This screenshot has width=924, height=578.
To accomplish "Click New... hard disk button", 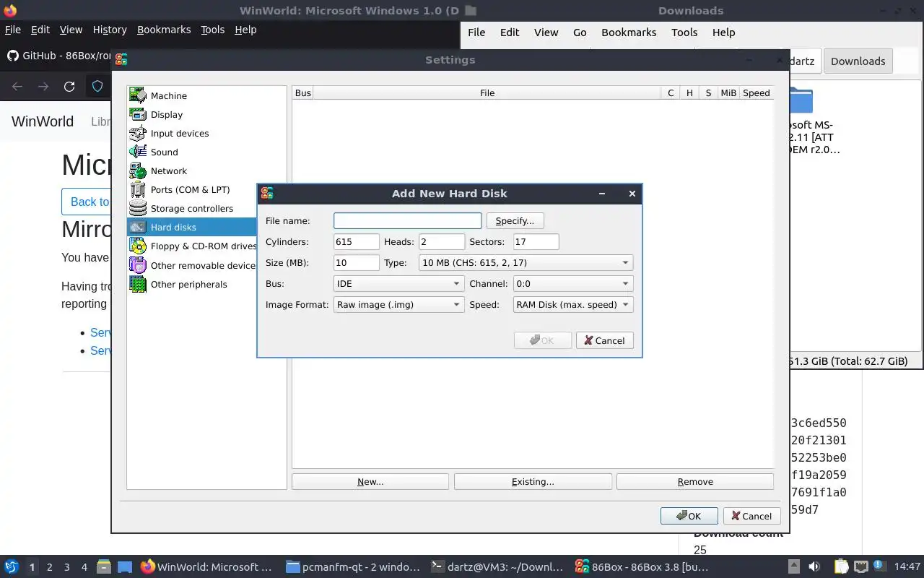I will coord(370,482).
